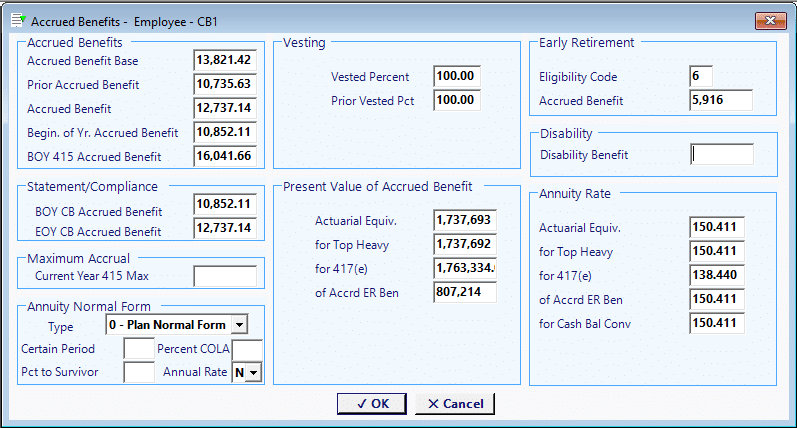Click the Statement/Compliance group heading
The image size is (797, 428).
click(92, 187)
